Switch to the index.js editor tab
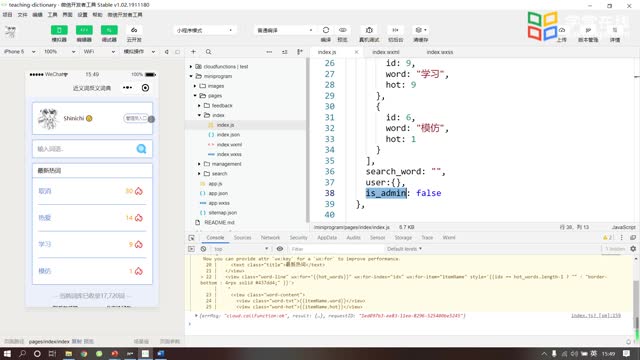The image size is (640, 360). [327, 52]
